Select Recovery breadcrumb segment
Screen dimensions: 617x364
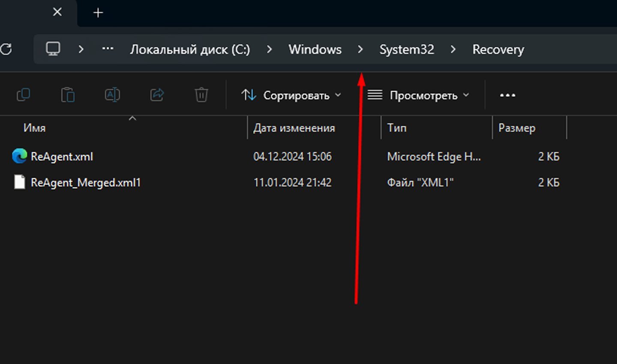(x=498, y=50)
